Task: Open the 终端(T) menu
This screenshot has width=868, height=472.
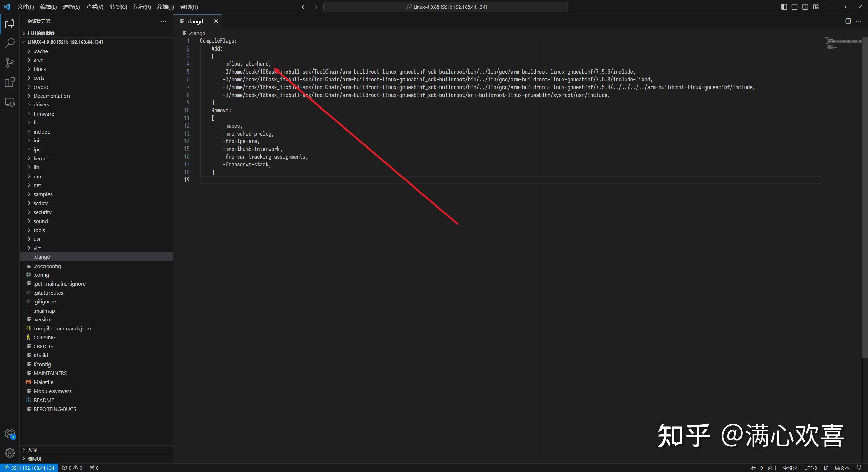Action: pos(165,7)
